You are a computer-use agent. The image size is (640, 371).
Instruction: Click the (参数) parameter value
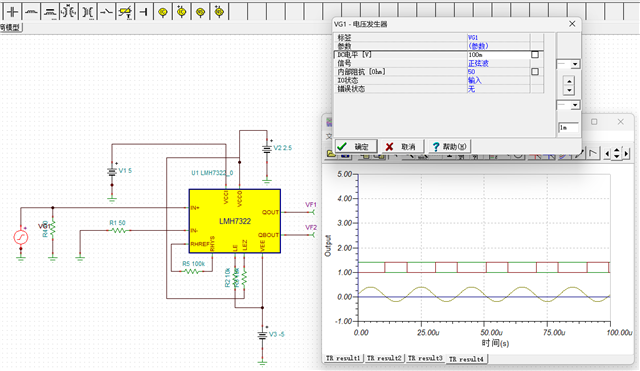click(x=478, y=46)
